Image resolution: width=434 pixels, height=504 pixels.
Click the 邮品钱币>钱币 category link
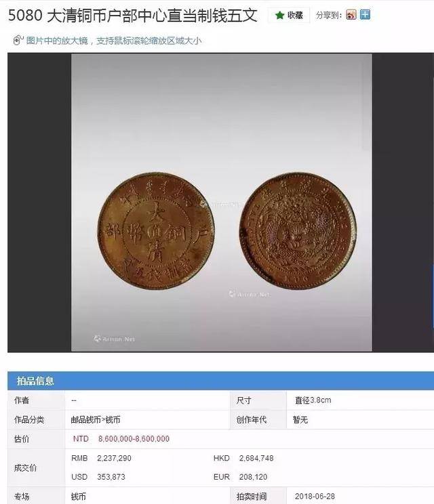(x=95, y=420)
